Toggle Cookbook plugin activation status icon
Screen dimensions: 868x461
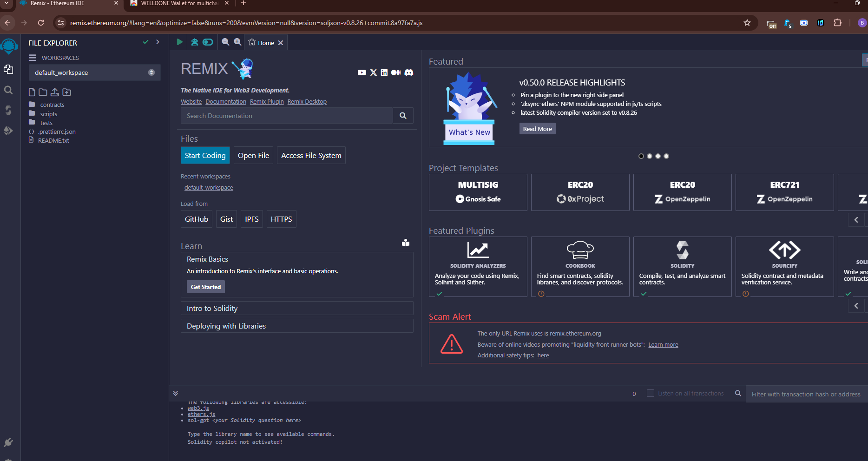541,294
